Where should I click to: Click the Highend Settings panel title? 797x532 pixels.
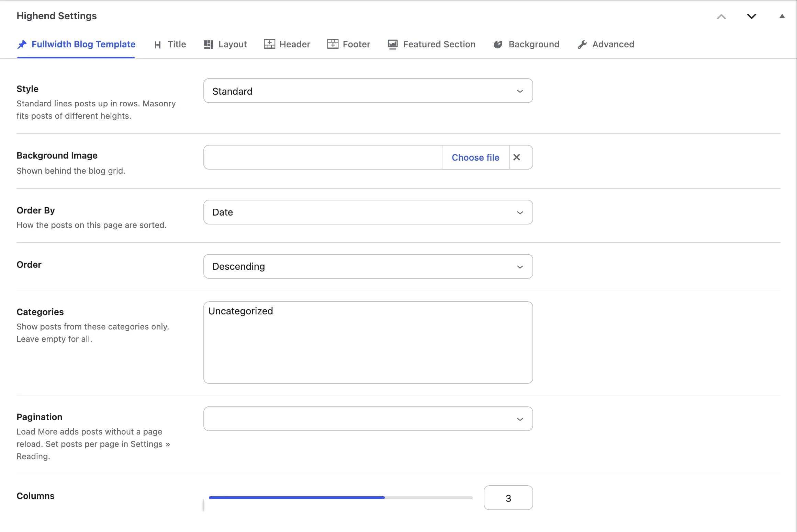pos(57,16)
